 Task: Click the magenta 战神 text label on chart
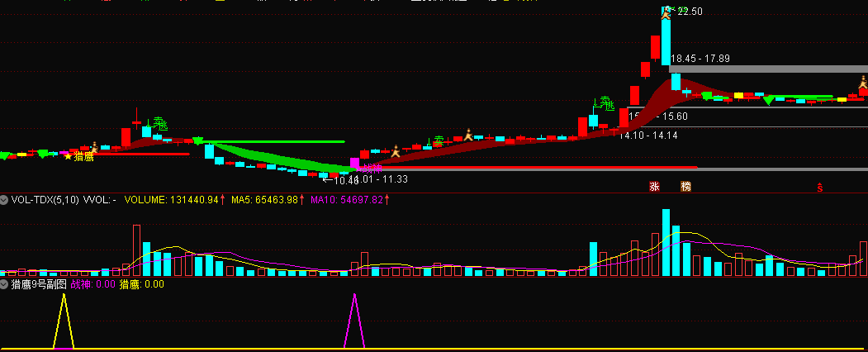pos(371,168)
